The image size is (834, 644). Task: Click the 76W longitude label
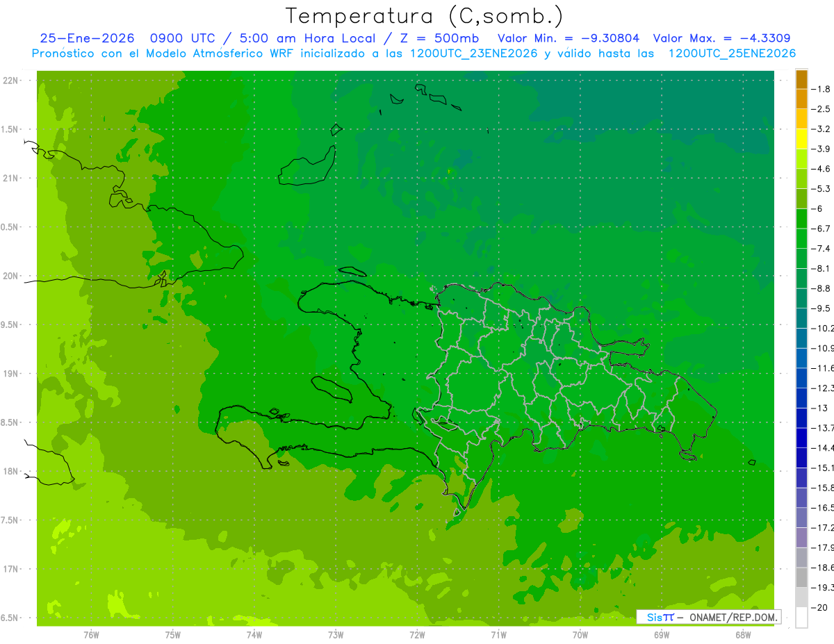pos(91,634)
